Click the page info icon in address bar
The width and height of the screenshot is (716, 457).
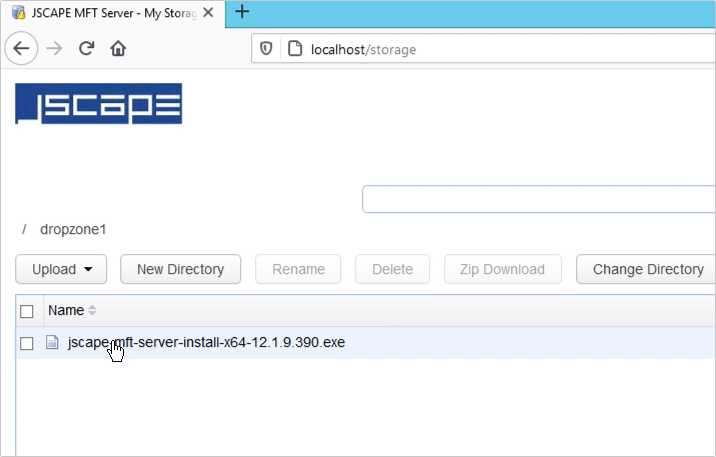point(294,49)
